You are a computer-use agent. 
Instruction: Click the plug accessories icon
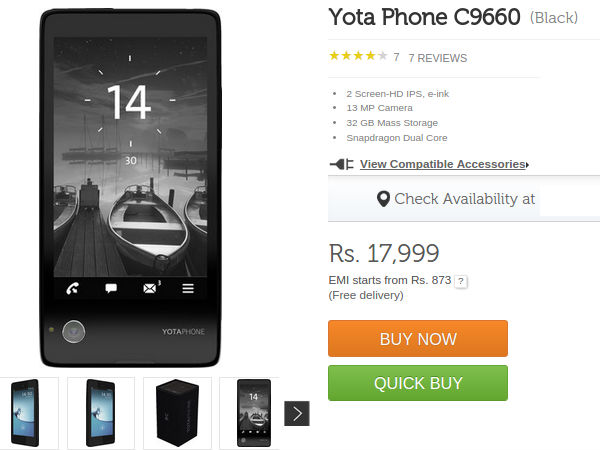(342, 164)
